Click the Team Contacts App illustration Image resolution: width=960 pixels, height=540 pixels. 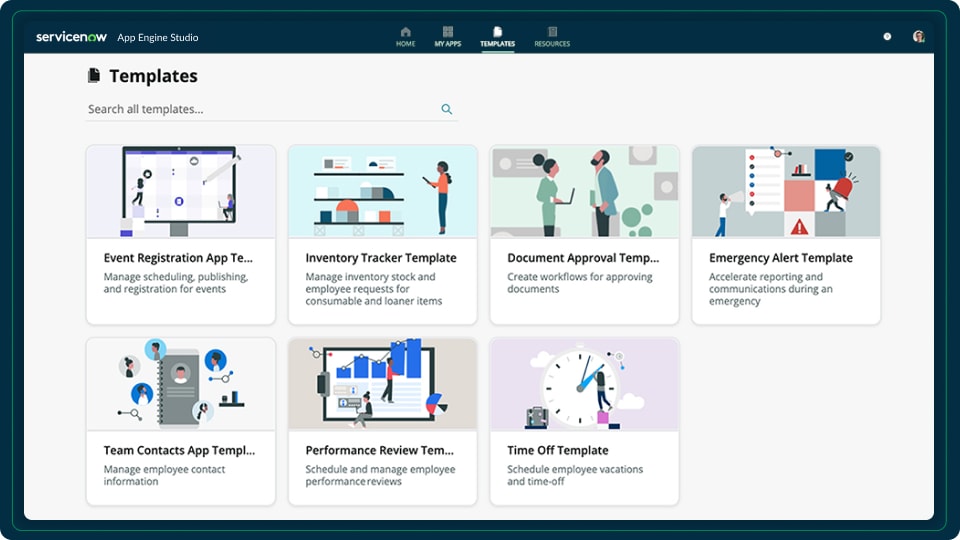tap(181, 384)
